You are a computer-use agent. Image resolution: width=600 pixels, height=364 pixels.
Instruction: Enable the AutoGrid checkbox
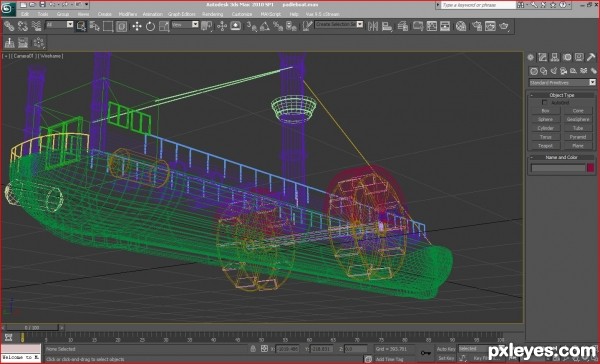(545, 103)
